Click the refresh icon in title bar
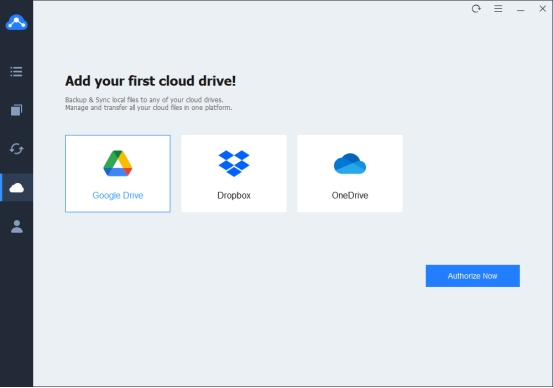This screenshot has height=388, width=553. coord(476,8)
